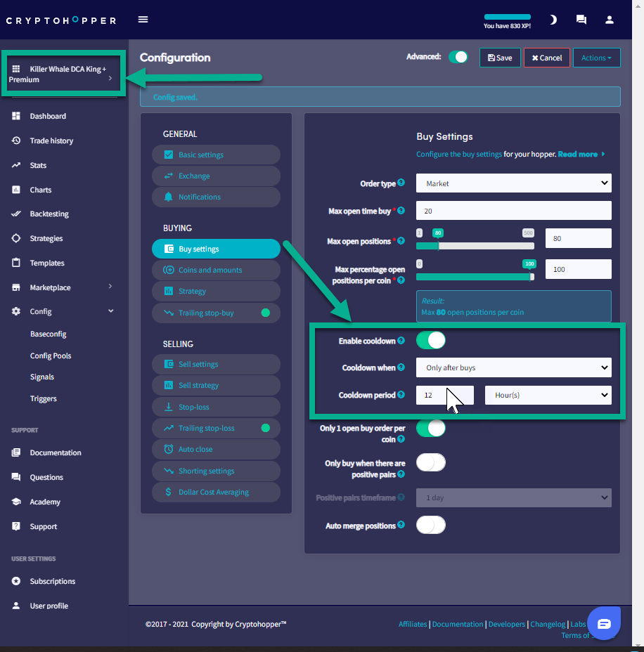
Task: Open Dollar Cost Averaging section
Action: tap(216, 492)
